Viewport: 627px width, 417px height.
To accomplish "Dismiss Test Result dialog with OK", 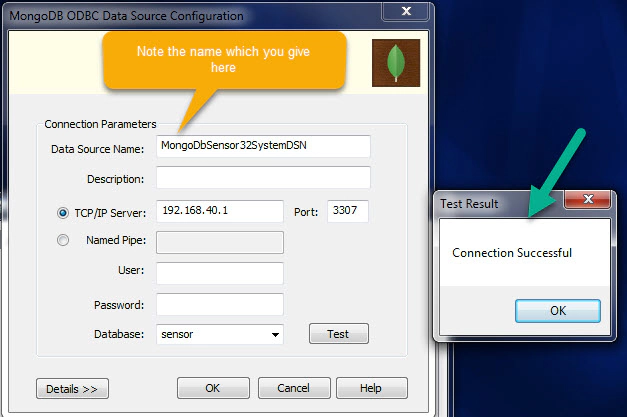I will [x=558, y=311].
